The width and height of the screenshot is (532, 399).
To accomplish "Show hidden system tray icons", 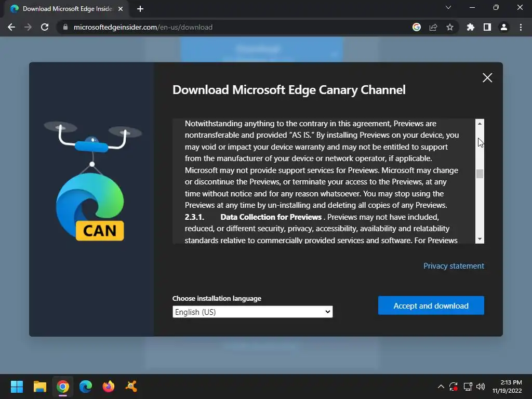I will (x=441, y=387).
